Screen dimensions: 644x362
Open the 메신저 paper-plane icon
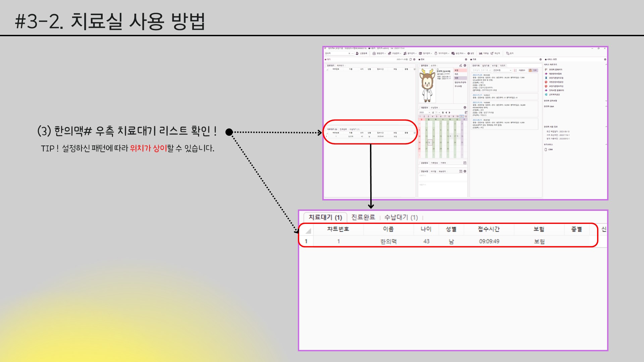coord(492,53)
